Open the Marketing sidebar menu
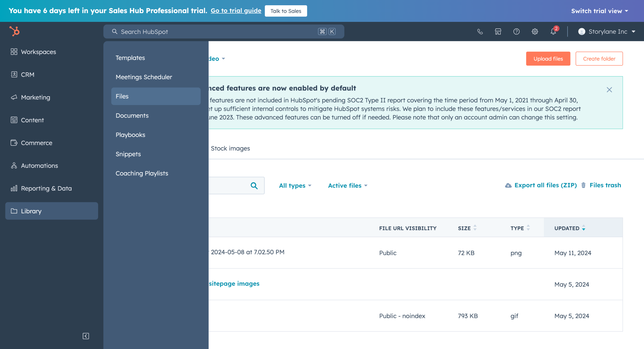This screenshot has width=644, height=349. coord(52,97)
